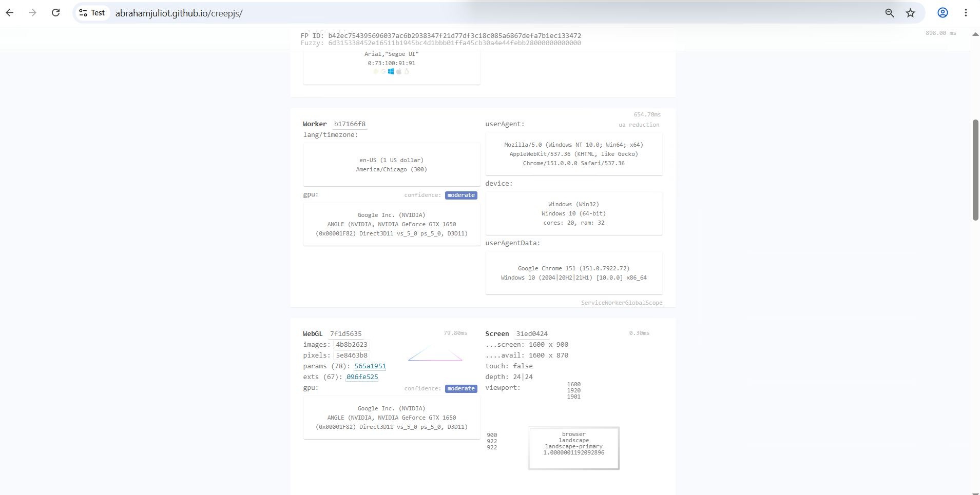Select the FP ID hash text
Image resolution: width=980 pixels, height=495 pixels.
[454, 36]
